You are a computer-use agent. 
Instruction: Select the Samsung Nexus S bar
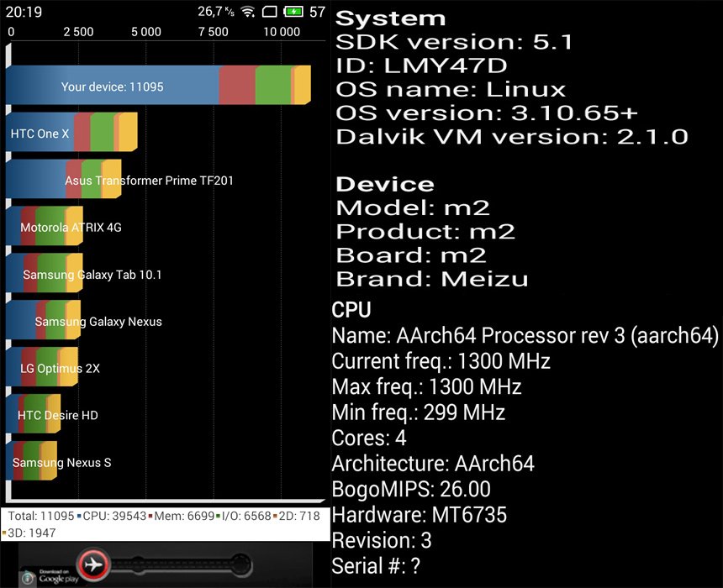(31, 461)
